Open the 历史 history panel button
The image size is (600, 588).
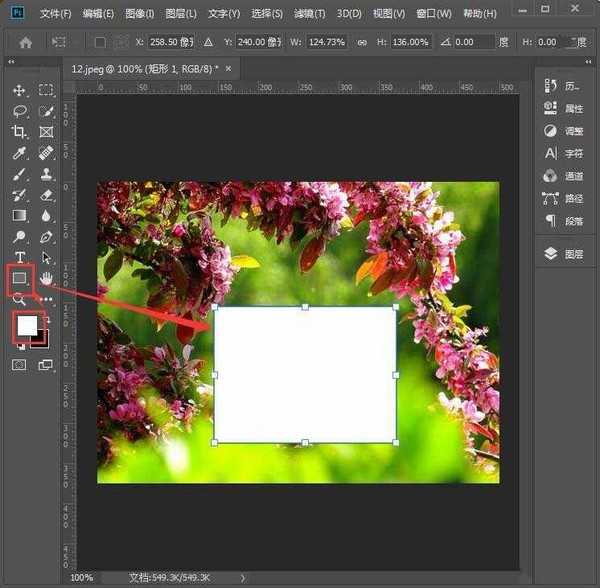pos(564,87)
